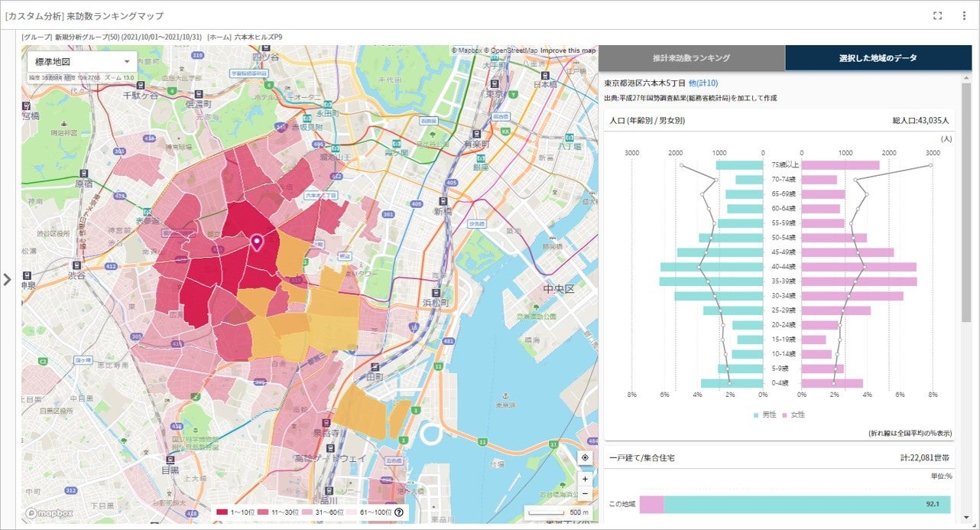Toggle the 男性 chart legend item
980x530 pixels.
[x=764, y=415]
